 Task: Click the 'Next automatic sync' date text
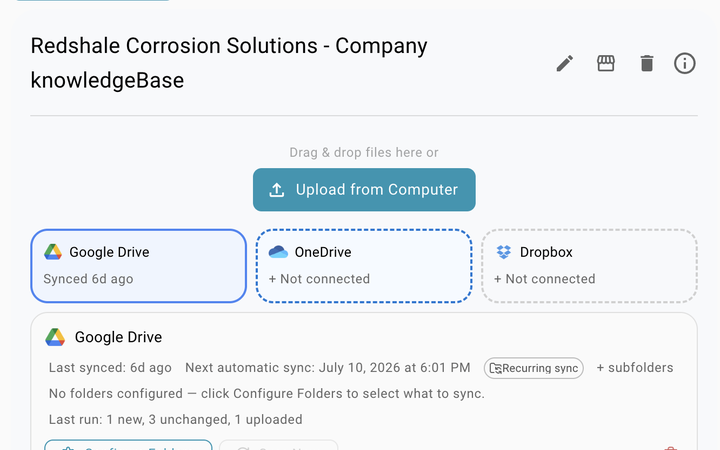click(x=328, y=368)
